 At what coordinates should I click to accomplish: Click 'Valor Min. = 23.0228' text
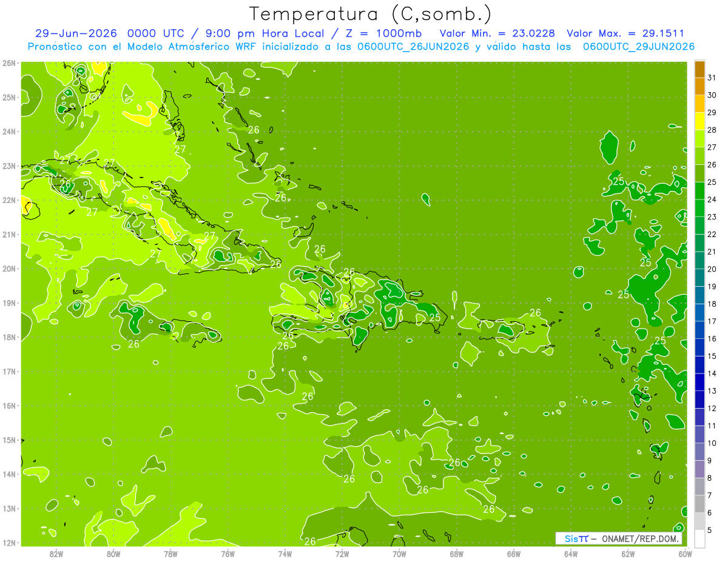point(498,33)
